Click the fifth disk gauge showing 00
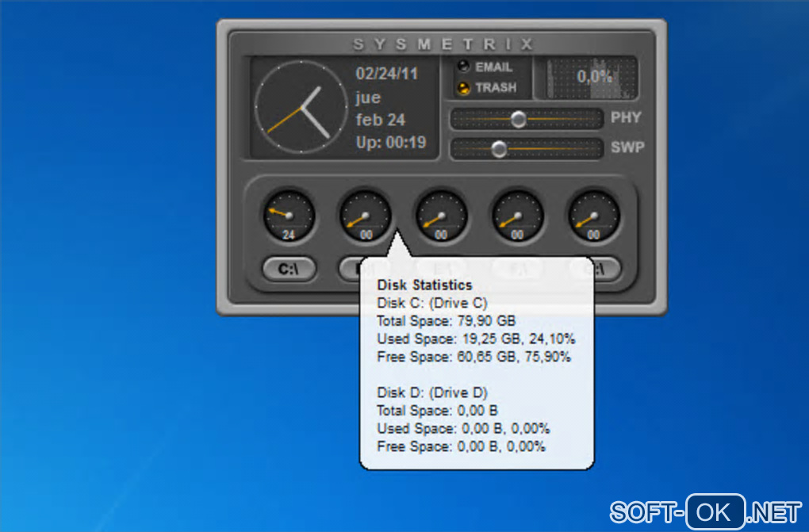809x532 pixels. coord(594,216)
